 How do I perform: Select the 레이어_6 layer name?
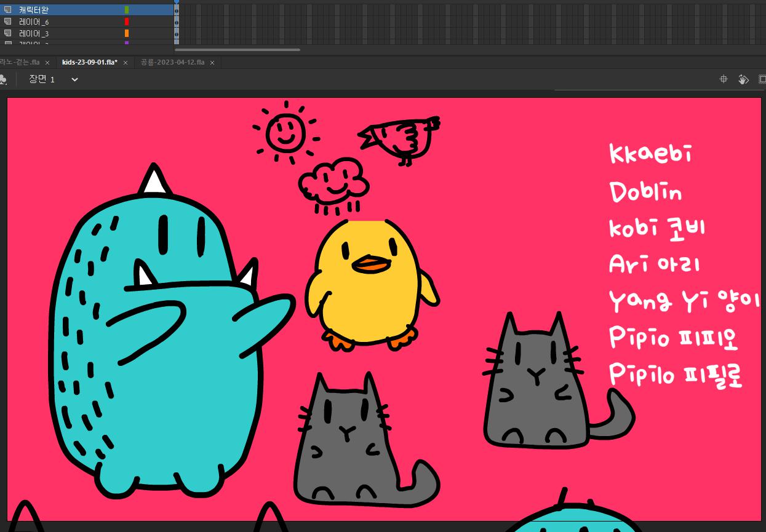[34, 22]
